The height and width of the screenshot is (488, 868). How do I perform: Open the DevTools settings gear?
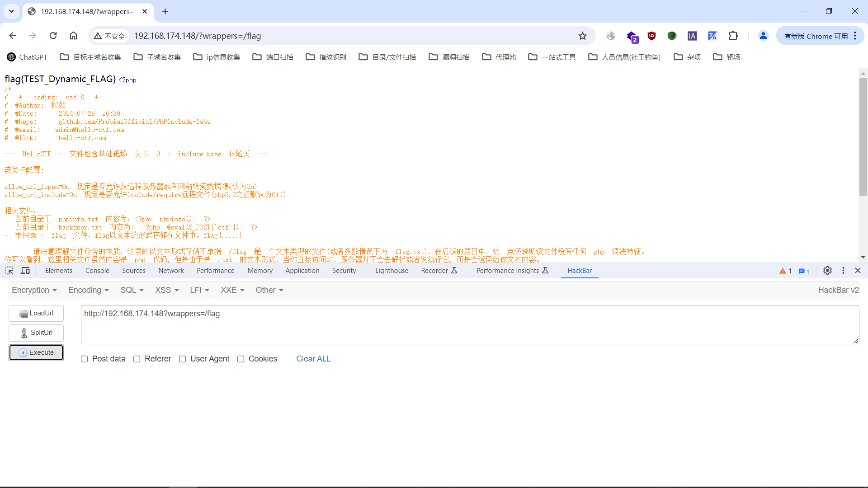827,271
